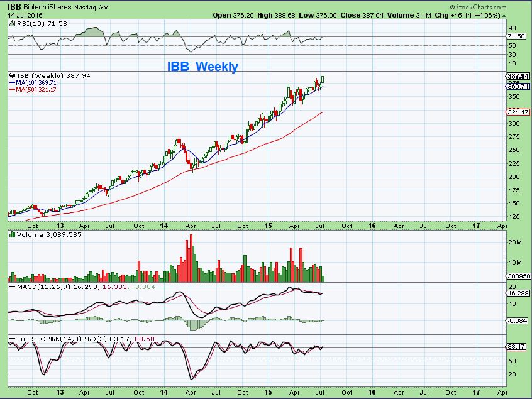Click the RSI line icon beside RSI(10)
Image resolution: width=532 pixels, height=399 pixels.
coord(12,23)
